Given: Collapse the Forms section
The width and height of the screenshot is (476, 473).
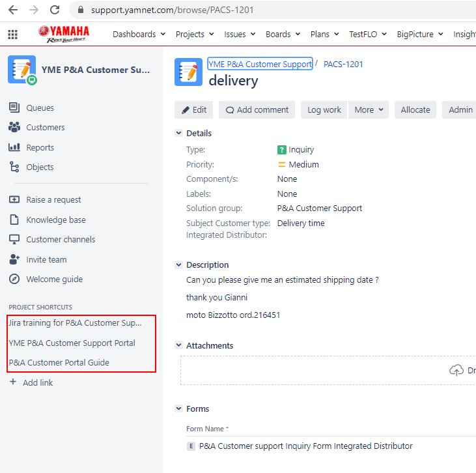Looking at the screenshot, I should point(179,408).
